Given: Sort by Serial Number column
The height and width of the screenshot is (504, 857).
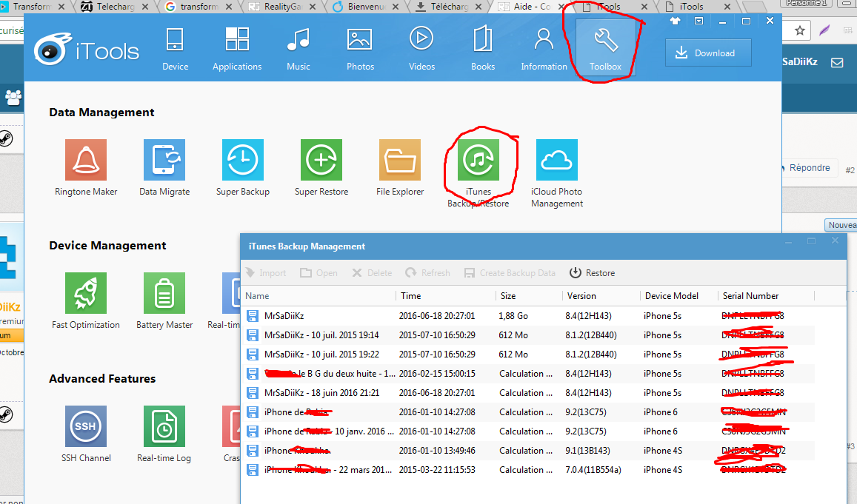Looking at the screenshot, I should [x=767, y=295].
